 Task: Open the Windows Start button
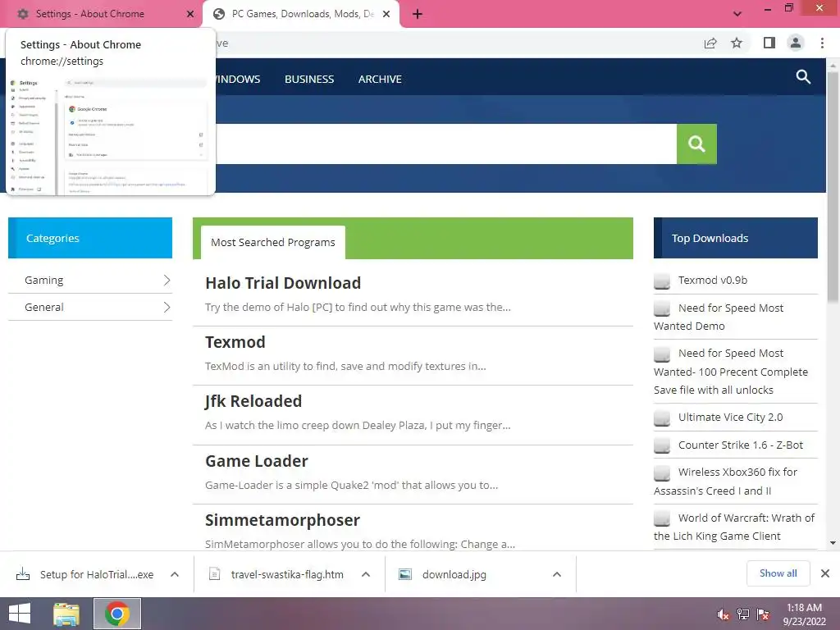click(x=20, y=614)
